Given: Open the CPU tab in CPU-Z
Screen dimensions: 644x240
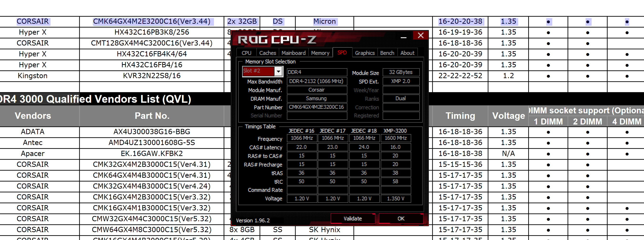Looking at the screenshot, I should [x=246, y=53].
